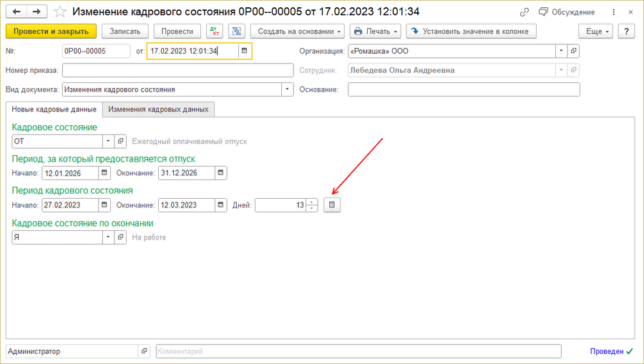Screen dimensions: 644x364
Task: Go forward with the right arrow button
Action: (x=37, y=11)
